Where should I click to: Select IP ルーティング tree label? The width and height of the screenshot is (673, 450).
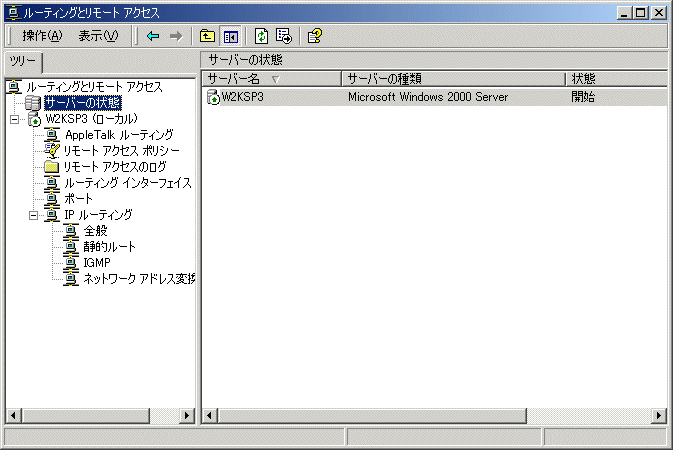coord(98,215)
